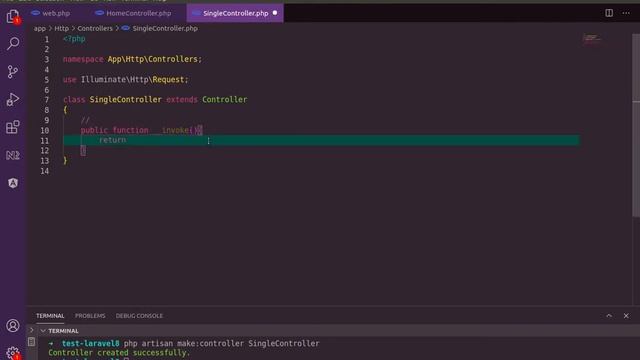The width and height of the screenshot is (640, 360).
Task: Open the editor More Actions menu
Action: pos(626,13)
